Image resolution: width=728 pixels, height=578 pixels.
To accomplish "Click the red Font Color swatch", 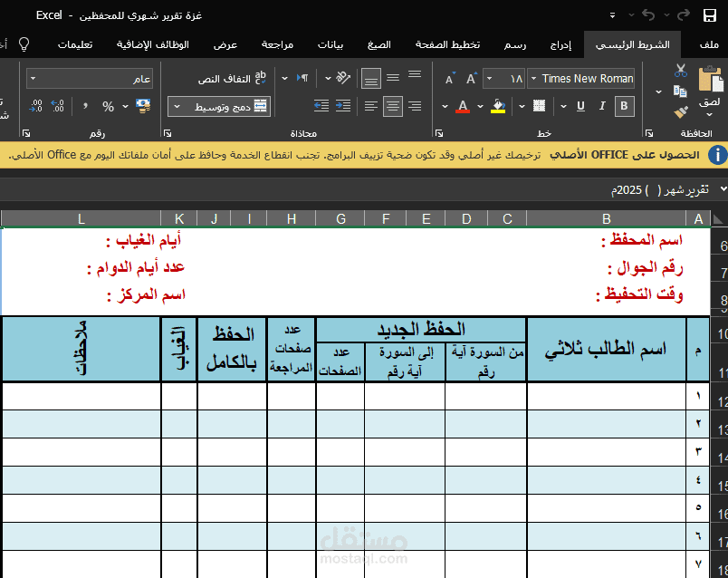I will (x=464, y=109).
